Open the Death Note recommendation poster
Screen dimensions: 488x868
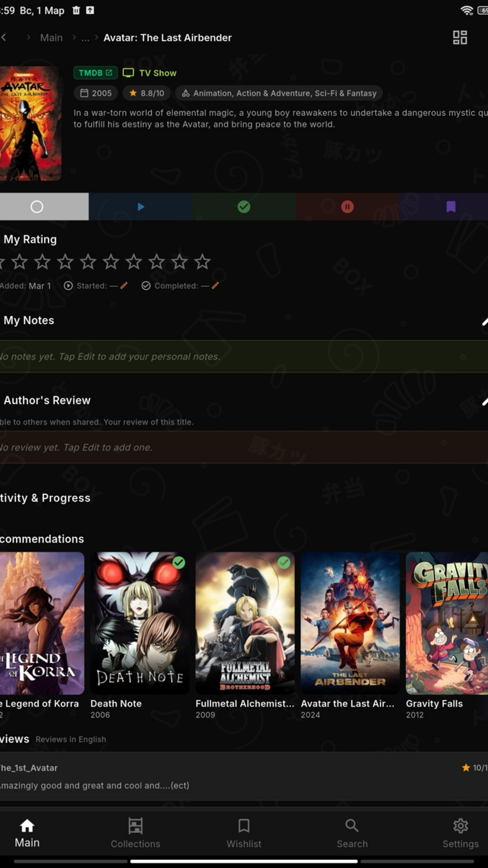(140, 623)
